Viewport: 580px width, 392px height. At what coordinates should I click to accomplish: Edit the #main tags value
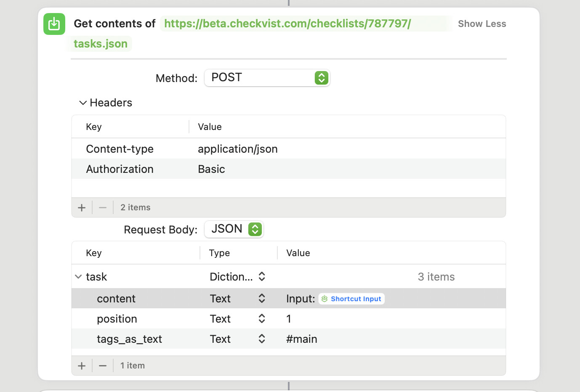click(x=302, y=339)
